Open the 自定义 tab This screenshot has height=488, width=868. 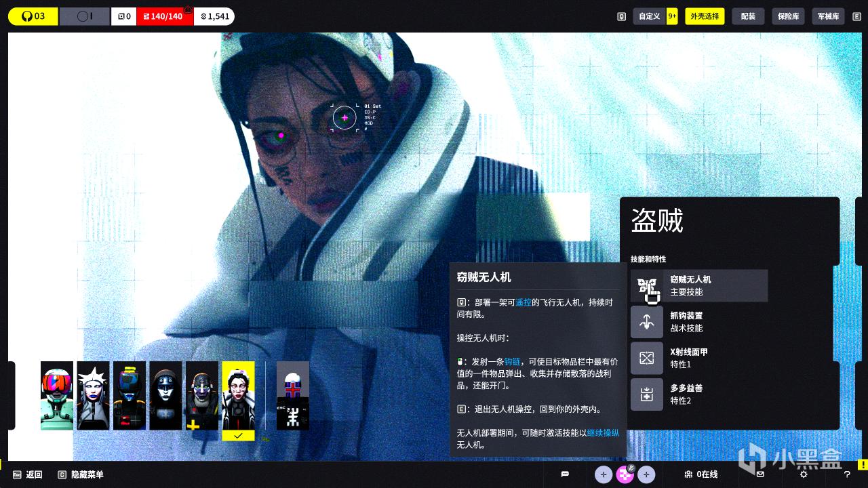click(649, 16)
